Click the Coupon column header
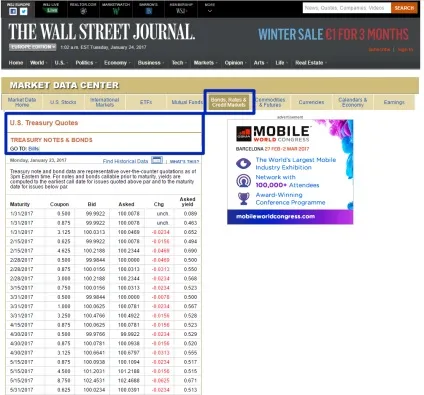This screenshot has width=424, height=395. 59,204
